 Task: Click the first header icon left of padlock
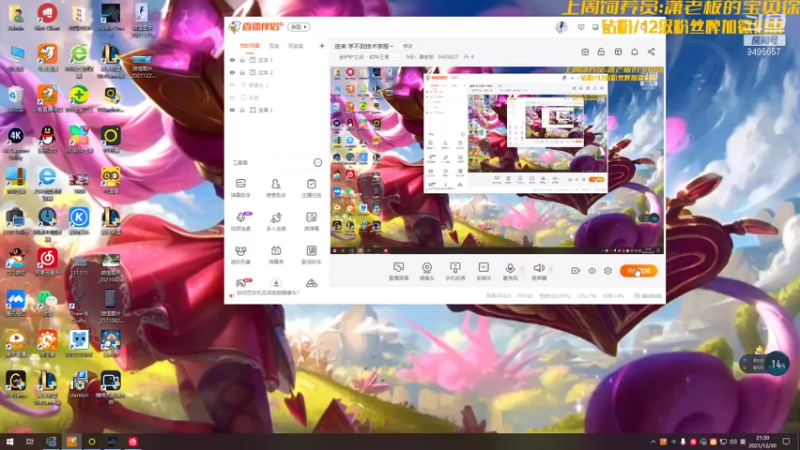585,52
